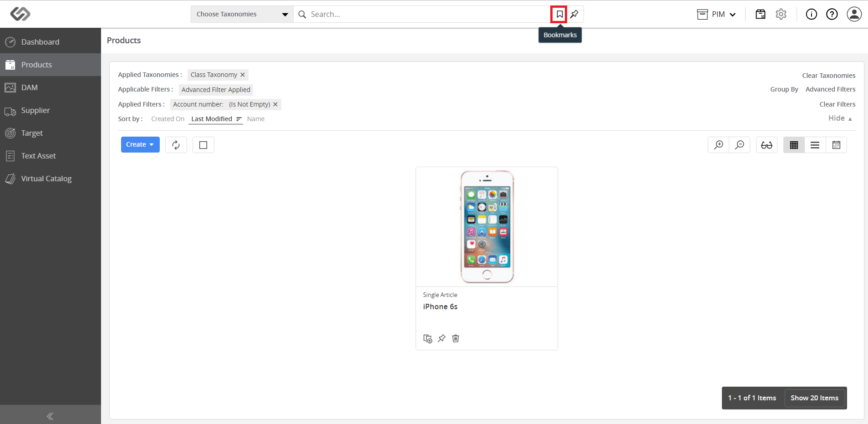Image resolution: width=868 pixels, height=424 pixels.
Task: Click the glasses preview icon
Action: click(766, 145)
